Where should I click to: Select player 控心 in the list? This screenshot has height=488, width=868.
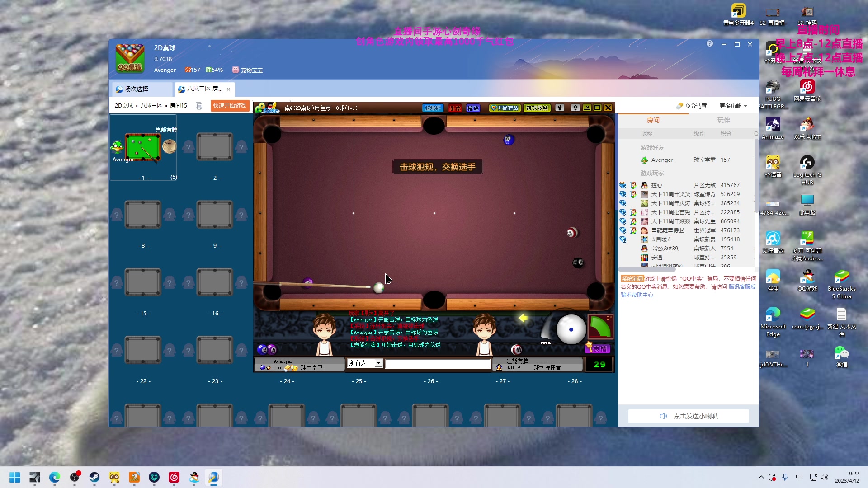(686, 185)
